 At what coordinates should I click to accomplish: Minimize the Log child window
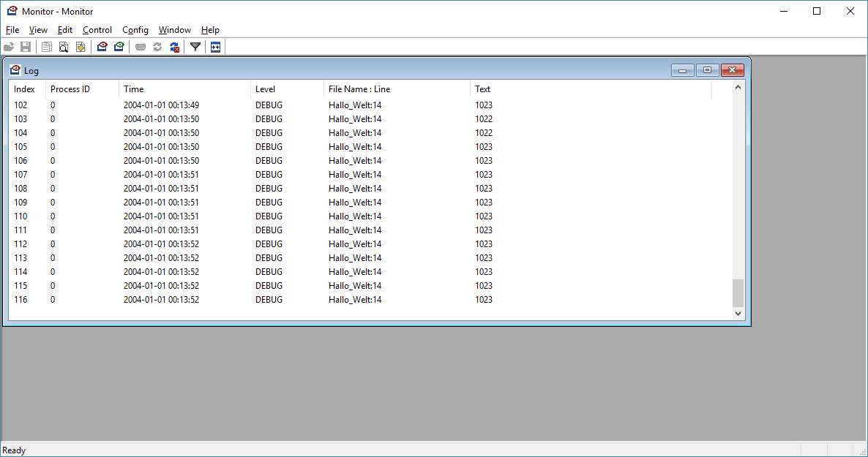click(682, 70)
